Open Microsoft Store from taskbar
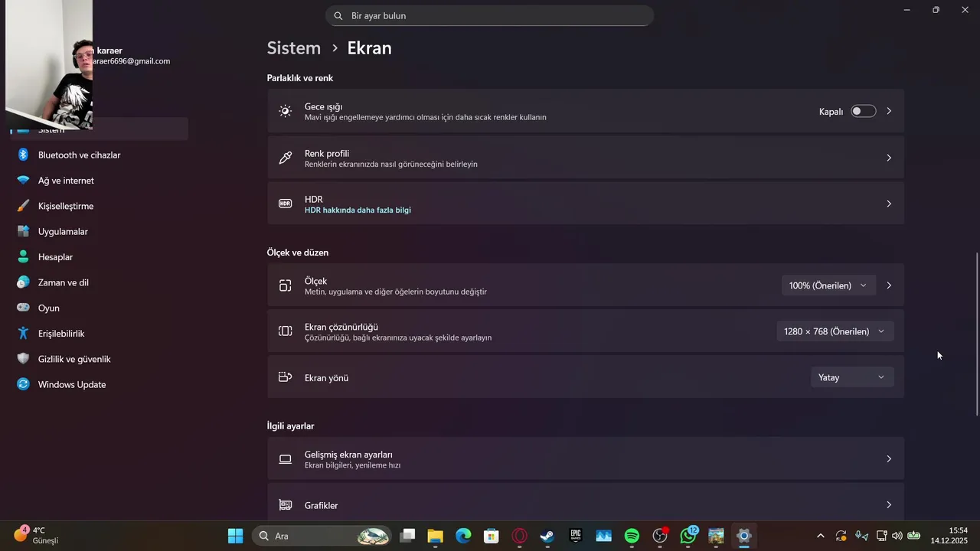980x551 pixels. click(x=492, y=536)
